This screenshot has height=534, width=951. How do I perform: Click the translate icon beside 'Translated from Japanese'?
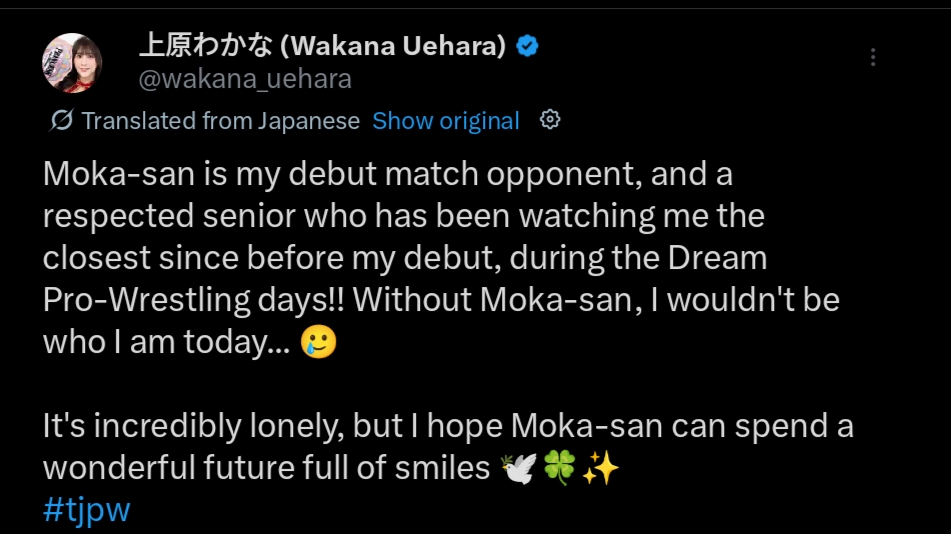pos(62,121)
